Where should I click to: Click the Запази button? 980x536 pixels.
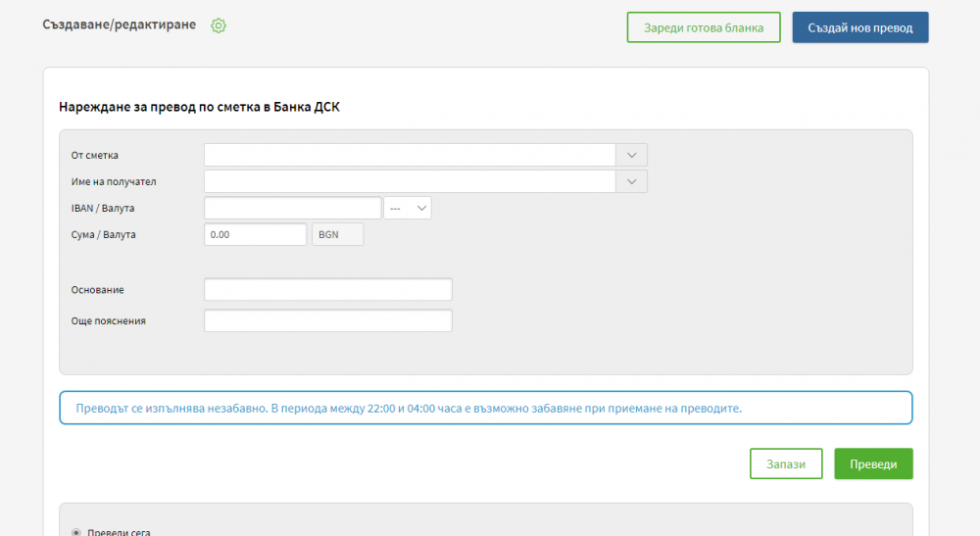pyautogui.click(x=786, y=464)
